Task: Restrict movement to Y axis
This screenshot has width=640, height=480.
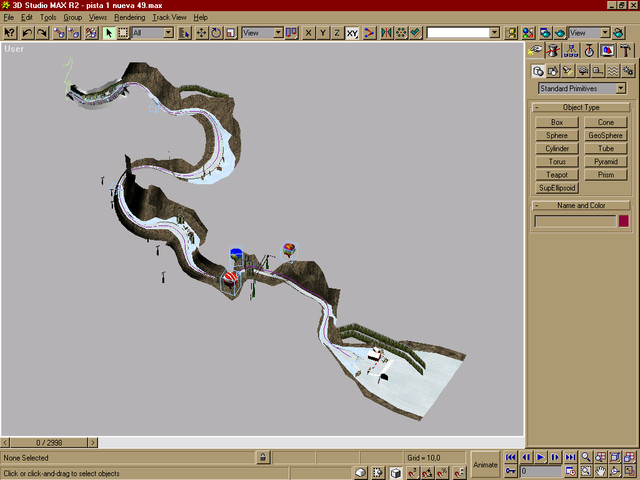Action: point(323,33)
